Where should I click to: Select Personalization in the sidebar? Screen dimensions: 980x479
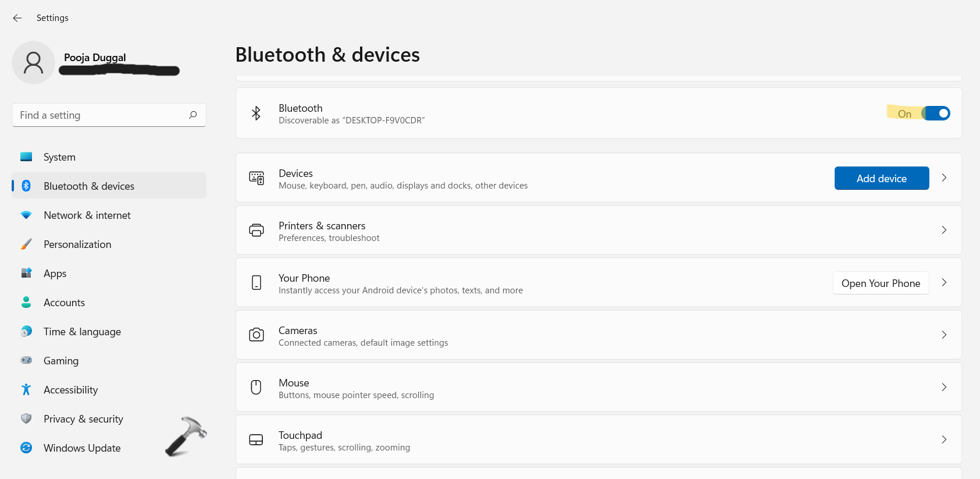click(77, 244)
